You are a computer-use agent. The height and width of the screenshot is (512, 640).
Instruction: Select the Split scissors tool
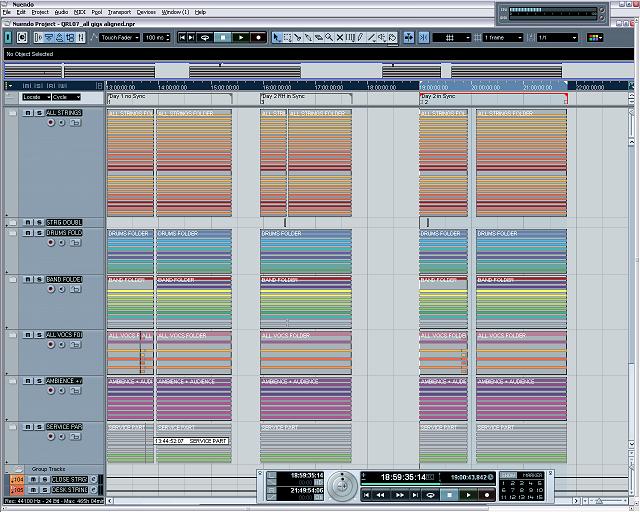(298, 38)
